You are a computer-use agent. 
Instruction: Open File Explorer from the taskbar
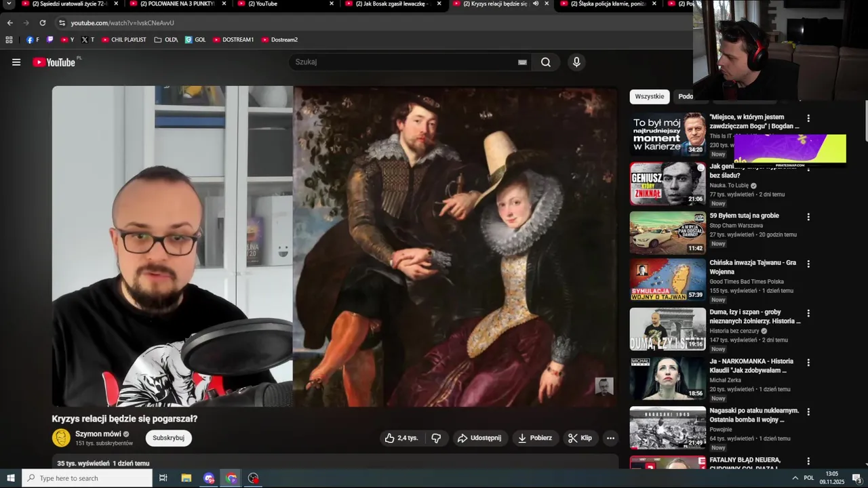[x=186, y=479]
